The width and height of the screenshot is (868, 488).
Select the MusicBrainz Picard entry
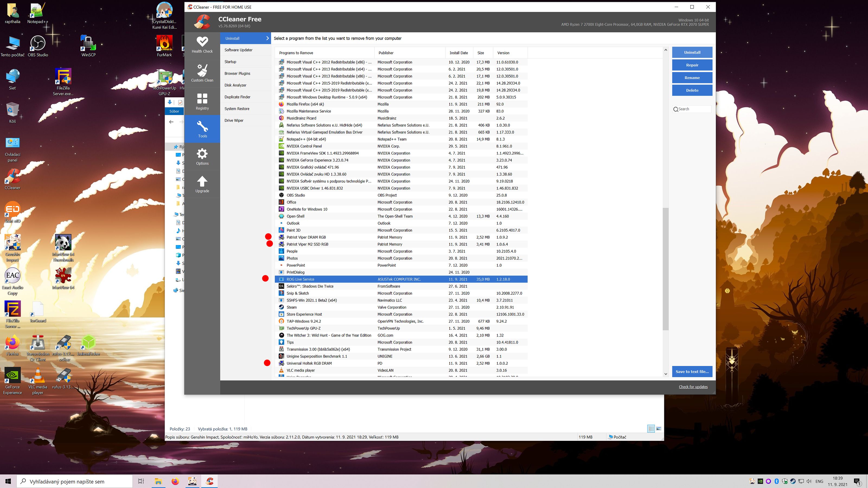click(x=401, y=118)
